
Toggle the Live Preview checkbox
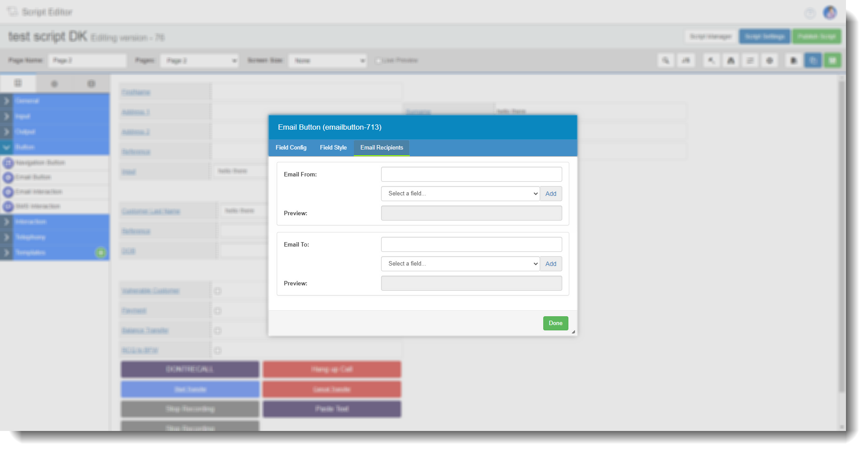click(378, 60)
